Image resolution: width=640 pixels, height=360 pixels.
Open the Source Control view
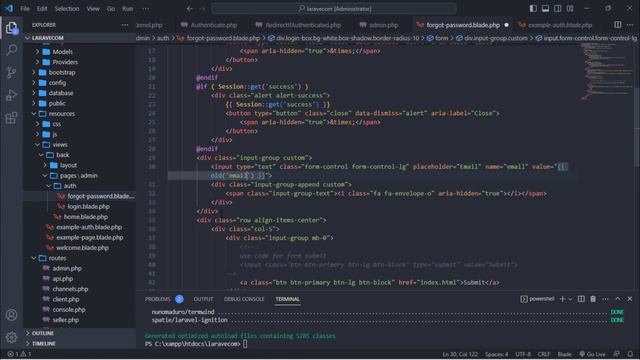(11, 73)
